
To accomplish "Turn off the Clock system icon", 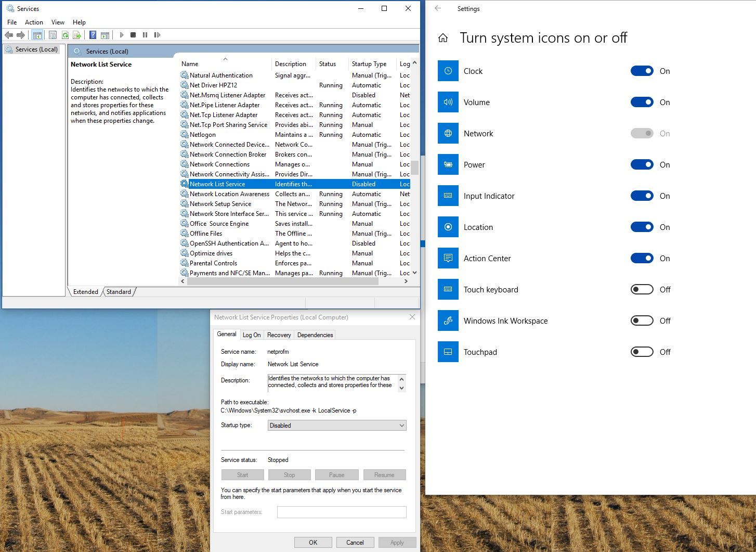I will pos(642,71).
